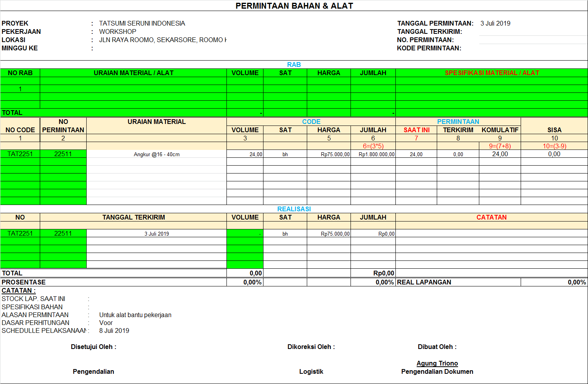
Task: Click the TANGGAL TERKIRIM column header in REALISASI
Action: coord(134,217)
